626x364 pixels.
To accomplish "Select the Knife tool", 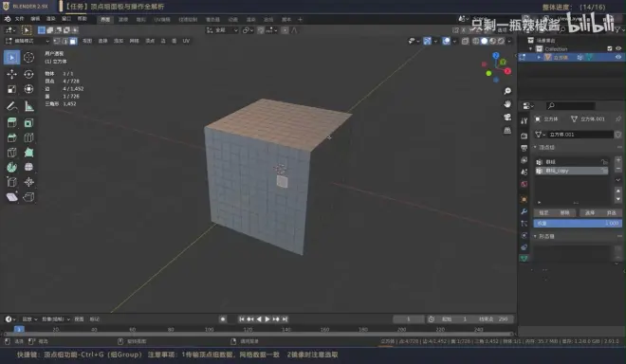I will coord(11,153).
